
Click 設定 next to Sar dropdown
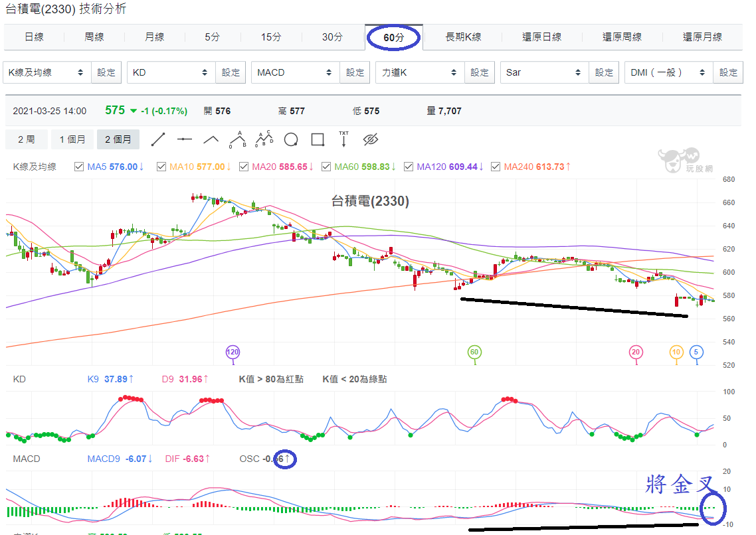[604, 72]
